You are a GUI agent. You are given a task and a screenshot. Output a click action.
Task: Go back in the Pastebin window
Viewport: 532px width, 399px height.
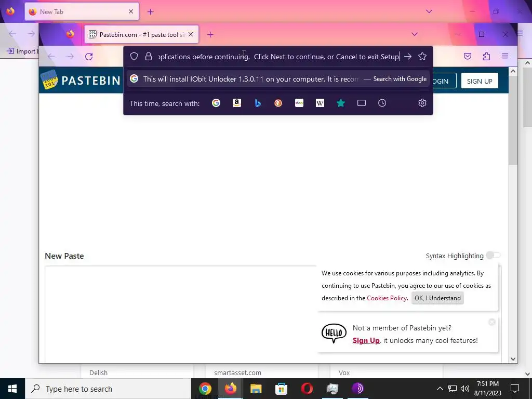tap(51, 56)
